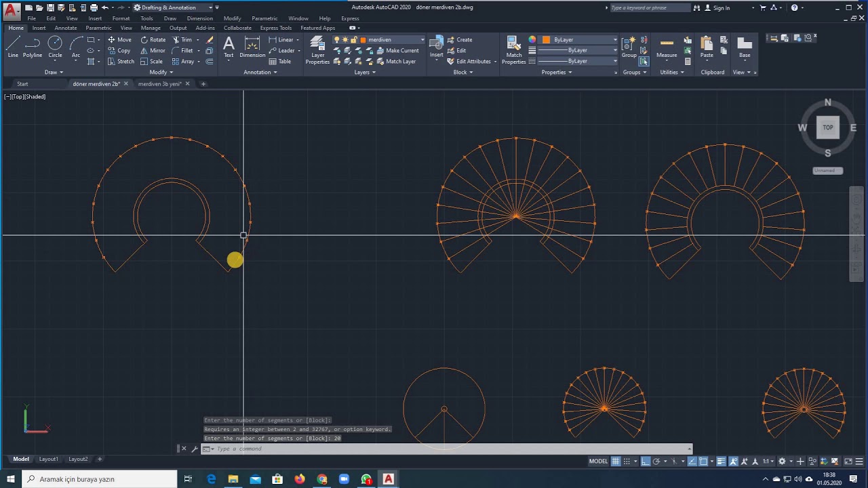The height and width of the screenshot is (488, 868).
Task: Click the Match Properties tool
Action: [513, 50]
